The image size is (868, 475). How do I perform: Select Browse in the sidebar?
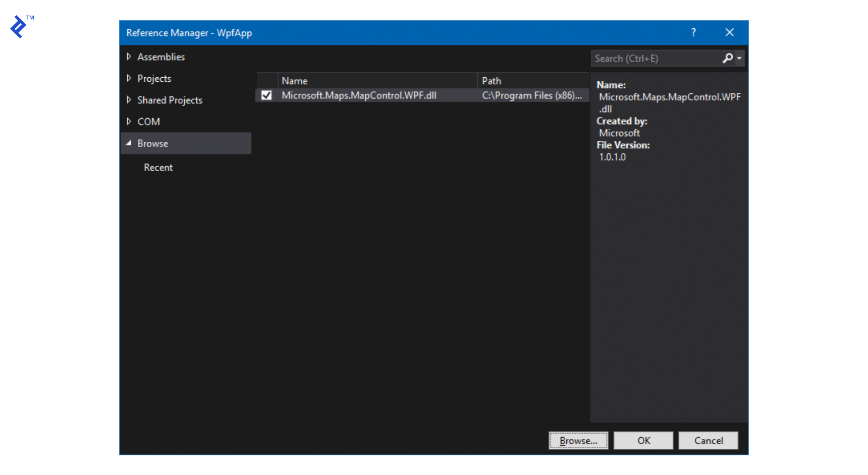(x=152, y=143)
